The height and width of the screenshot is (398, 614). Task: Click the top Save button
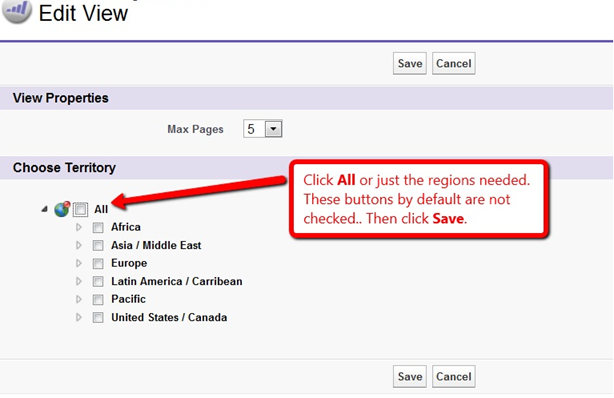pyautogui.click(x=410, y=63)
